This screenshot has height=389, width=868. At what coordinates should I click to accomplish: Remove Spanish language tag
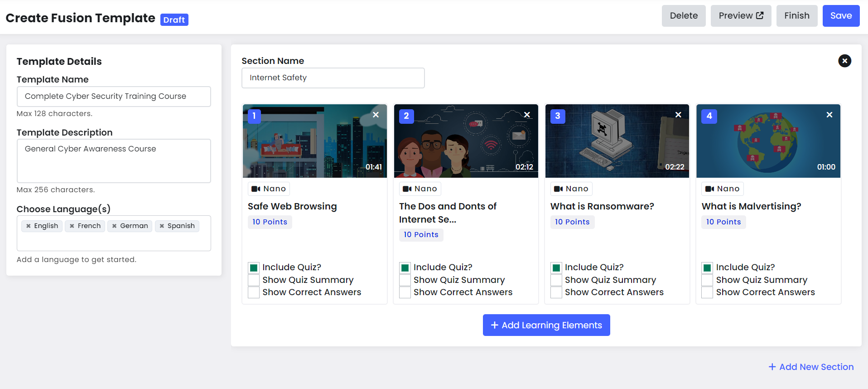162,226
